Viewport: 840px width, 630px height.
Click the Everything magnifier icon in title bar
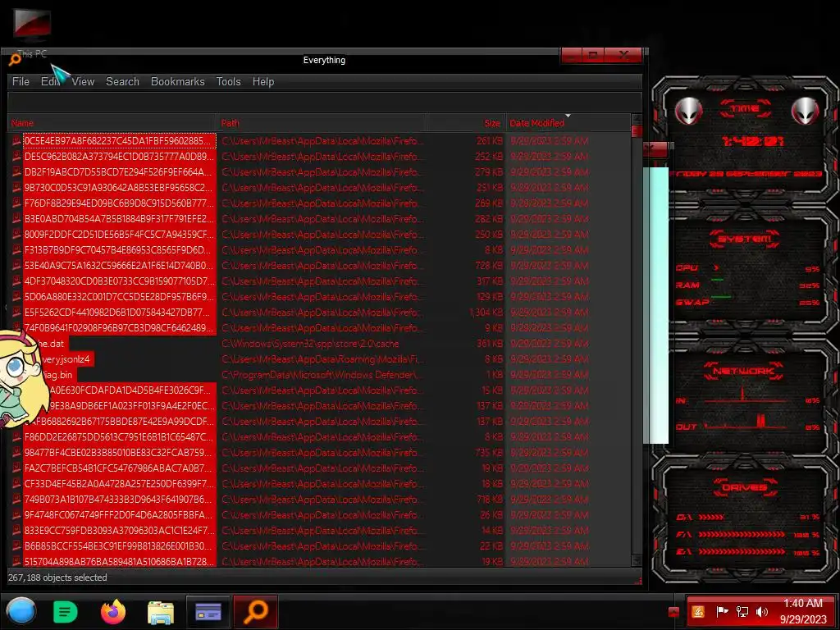click(x=15, y=60)
